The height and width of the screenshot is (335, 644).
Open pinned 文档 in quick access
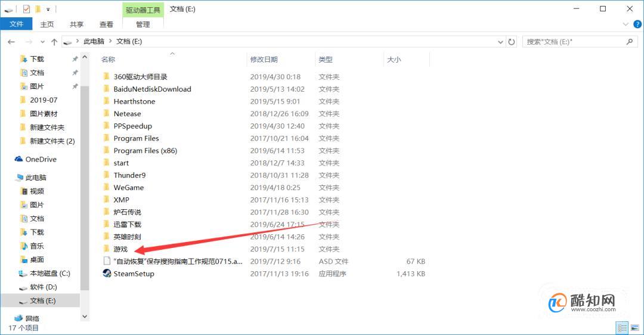(37, 73)
